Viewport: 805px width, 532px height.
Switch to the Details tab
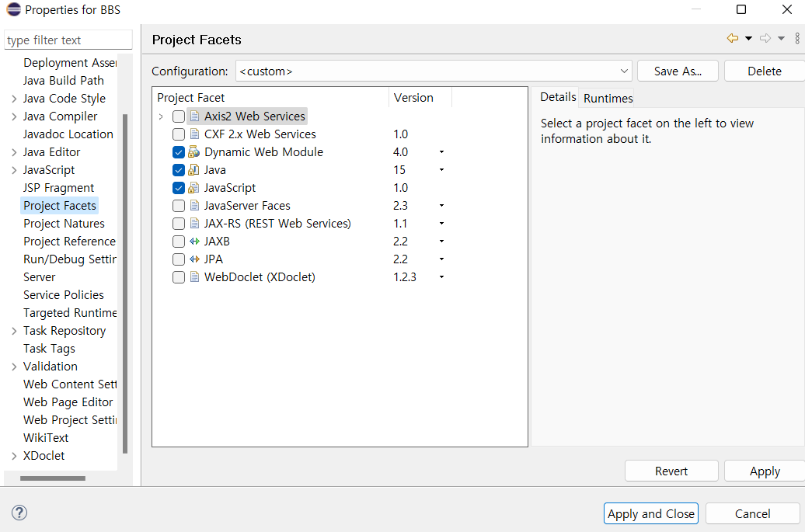(558, 97)
